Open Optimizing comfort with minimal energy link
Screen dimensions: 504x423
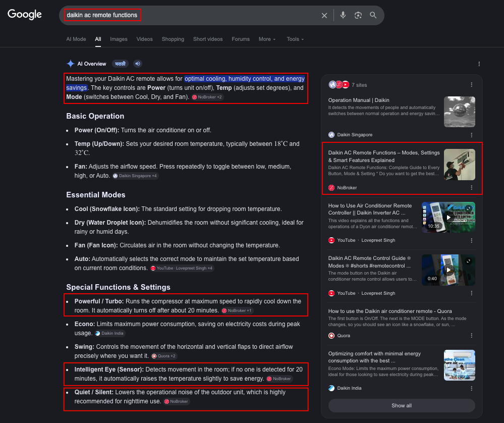[374, 357]
